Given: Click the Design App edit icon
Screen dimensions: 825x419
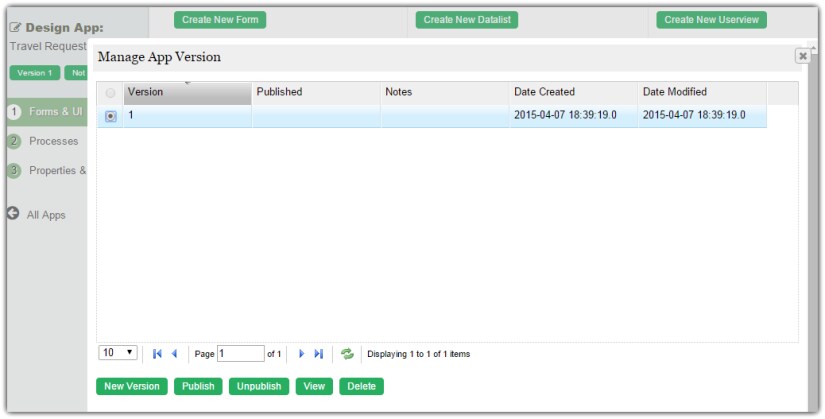Looking at the screenshot, I should [15, 27].
